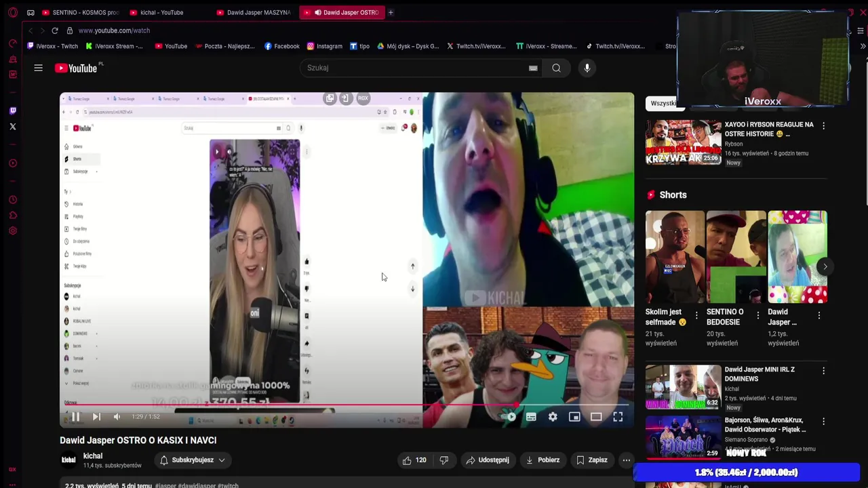Open SENTINO O BEDOESIE short

(x=736, y=257)
